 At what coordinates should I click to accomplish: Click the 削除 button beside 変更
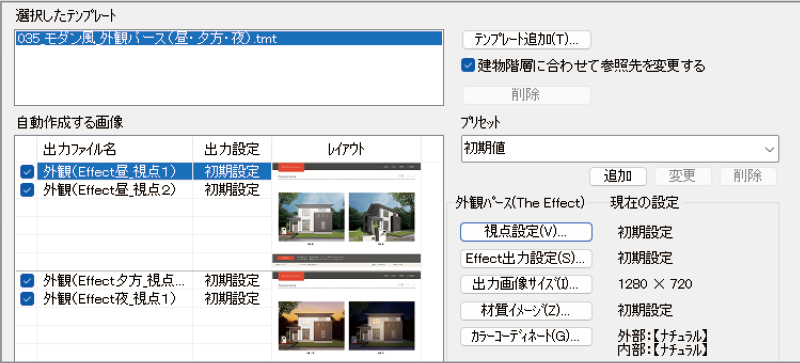coord(748,176)
